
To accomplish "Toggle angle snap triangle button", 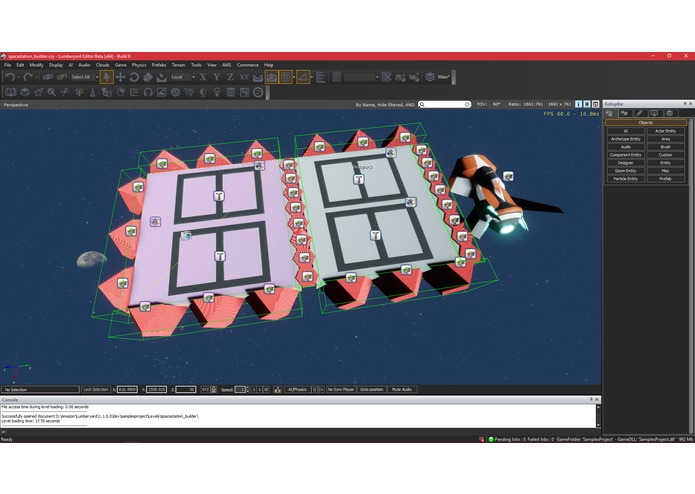I will pyautogui.click(x=303, y=77).
